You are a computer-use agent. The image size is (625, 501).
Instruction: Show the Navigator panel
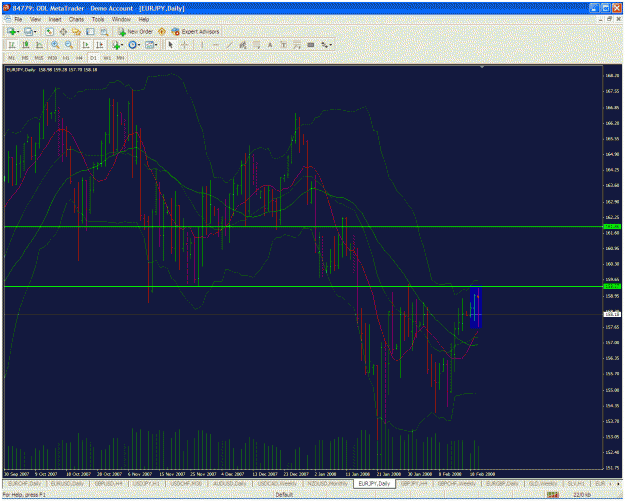pos(77,32)
